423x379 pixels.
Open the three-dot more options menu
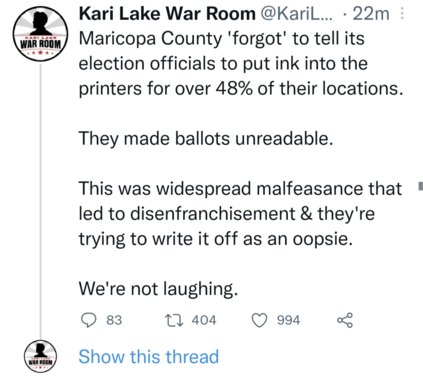402,14
